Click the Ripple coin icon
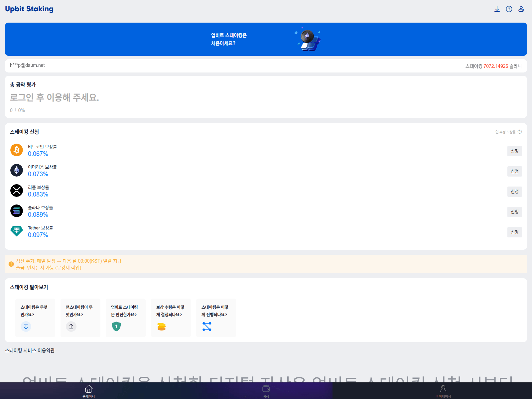Image resolution: width=532 pixels, height=399 pixels. click(17, 191)
